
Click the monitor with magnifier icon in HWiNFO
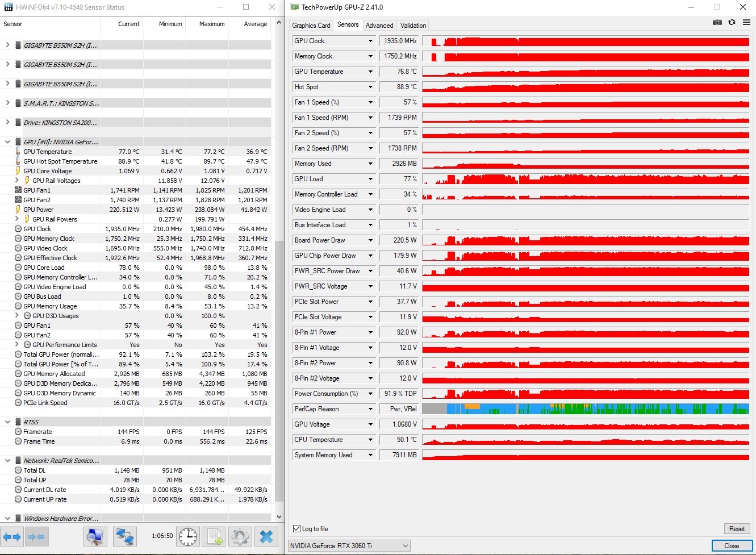pos(95,536)
